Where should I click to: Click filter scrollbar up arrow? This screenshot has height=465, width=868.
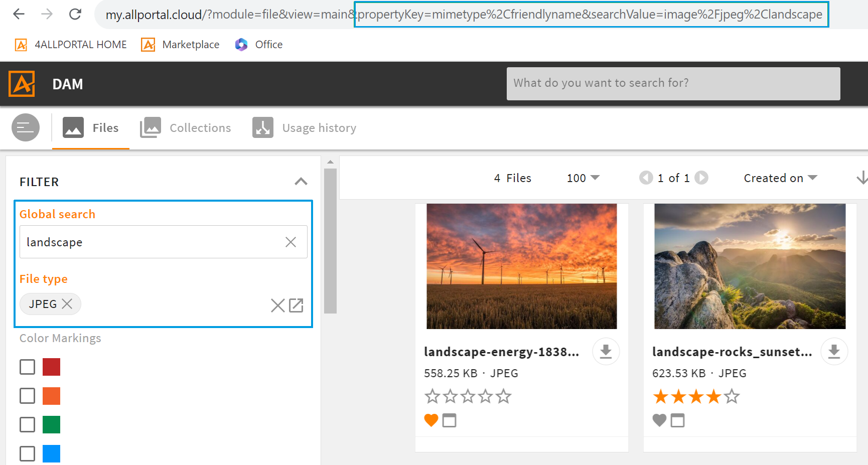click(330, 162)
